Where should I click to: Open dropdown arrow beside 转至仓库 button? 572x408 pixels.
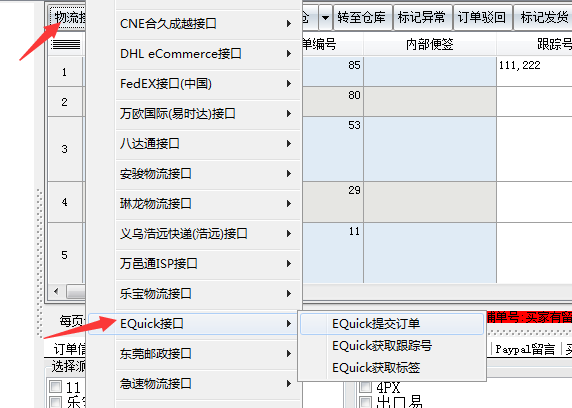tap(325, 17)
